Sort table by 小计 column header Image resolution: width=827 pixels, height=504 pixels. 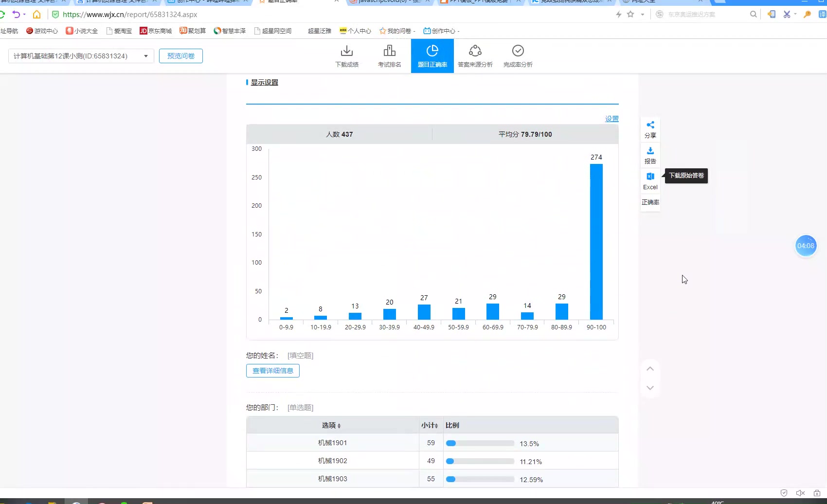(x=430, y=425)
